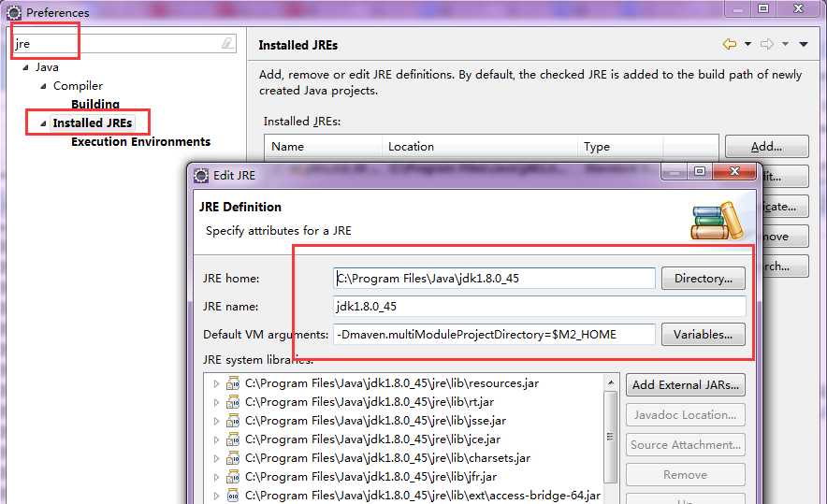Screen dimensions: 827x504
Task: Expand the access-bridge-64.jar library entry
Action: (x=216, y=497)
